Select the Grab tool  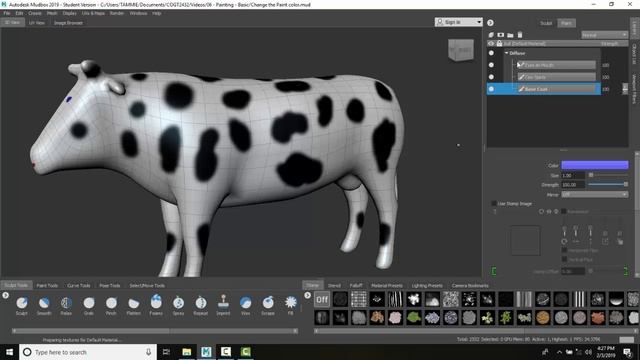[x=89, y=305]
